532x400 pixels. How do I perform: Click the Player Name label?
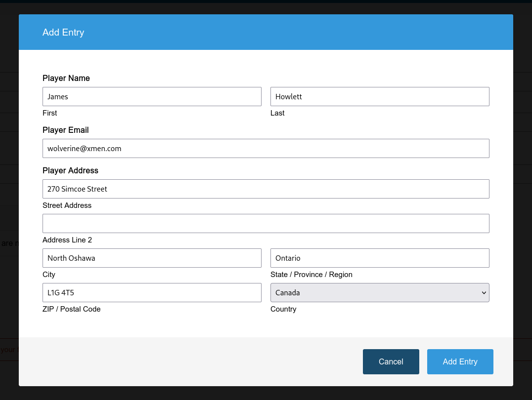click(x=66, y=79)
